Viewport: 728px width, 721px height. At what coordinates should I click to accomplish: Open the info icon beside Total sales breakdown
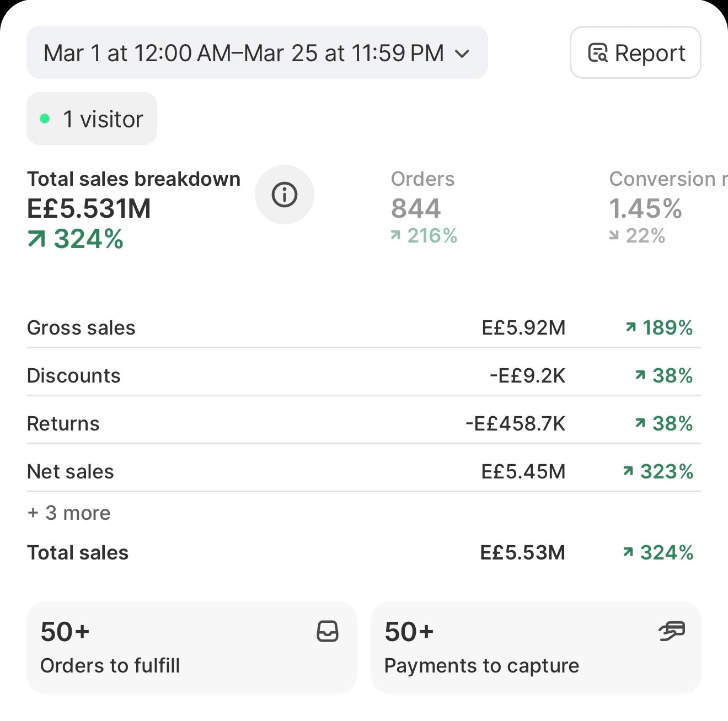click(285, 195)
